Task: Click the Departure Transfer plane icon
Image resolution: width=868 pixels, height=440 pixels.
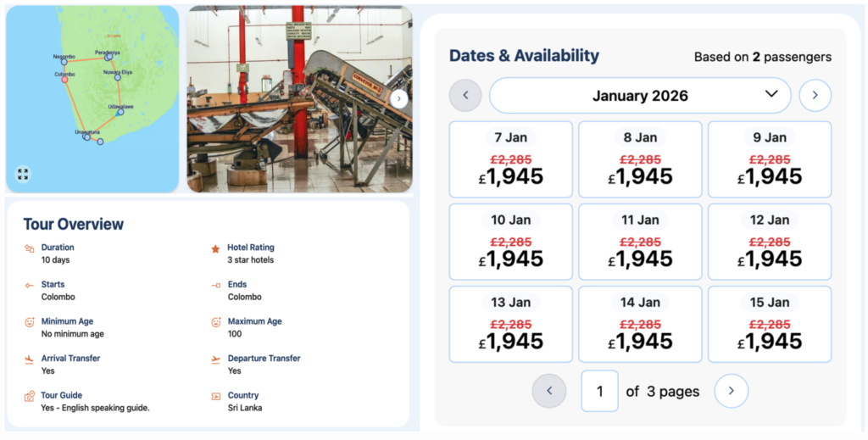Action: coord(216,359)
